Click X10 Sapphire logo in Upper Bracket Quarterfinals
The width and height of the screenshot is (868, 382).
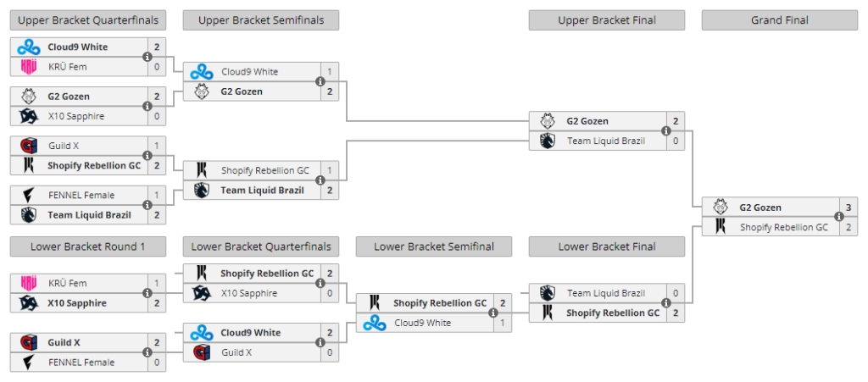29,116
